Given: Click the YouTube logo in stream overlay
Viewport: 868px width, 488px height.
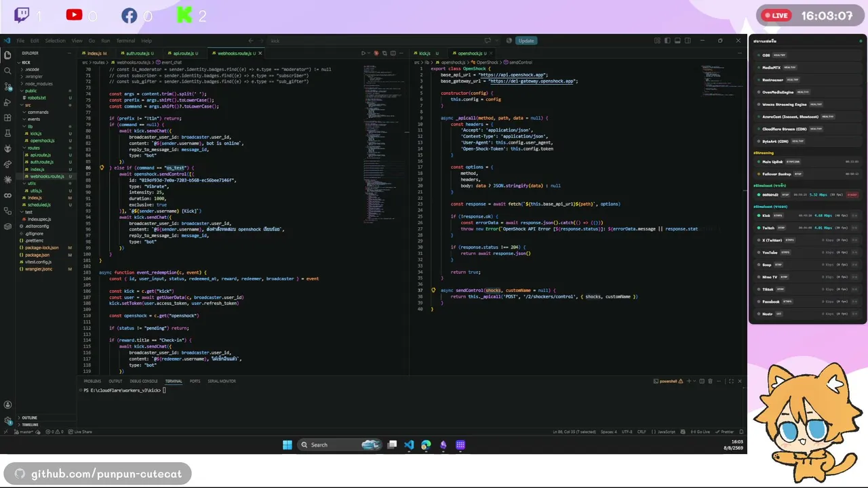Looking at the screenshot, I should [74, 15].
